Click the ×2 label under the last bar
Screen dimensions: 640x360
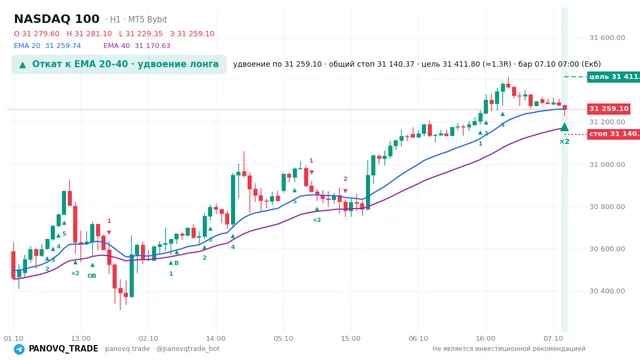[x=564, y=142]
